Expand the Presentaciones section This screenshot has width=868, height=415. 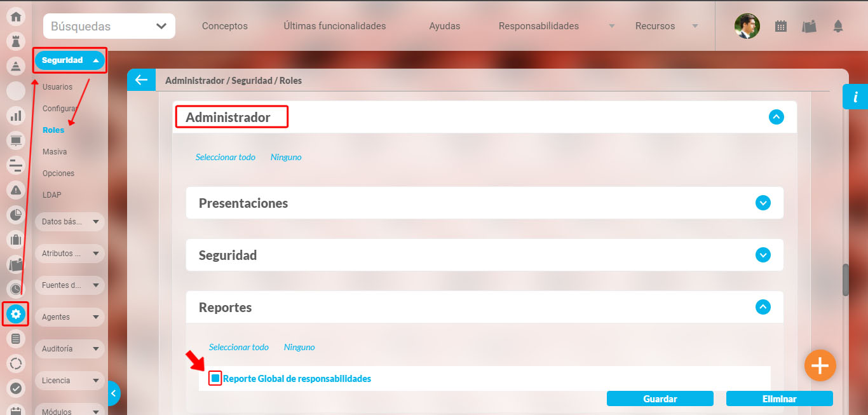click(763, 203)
